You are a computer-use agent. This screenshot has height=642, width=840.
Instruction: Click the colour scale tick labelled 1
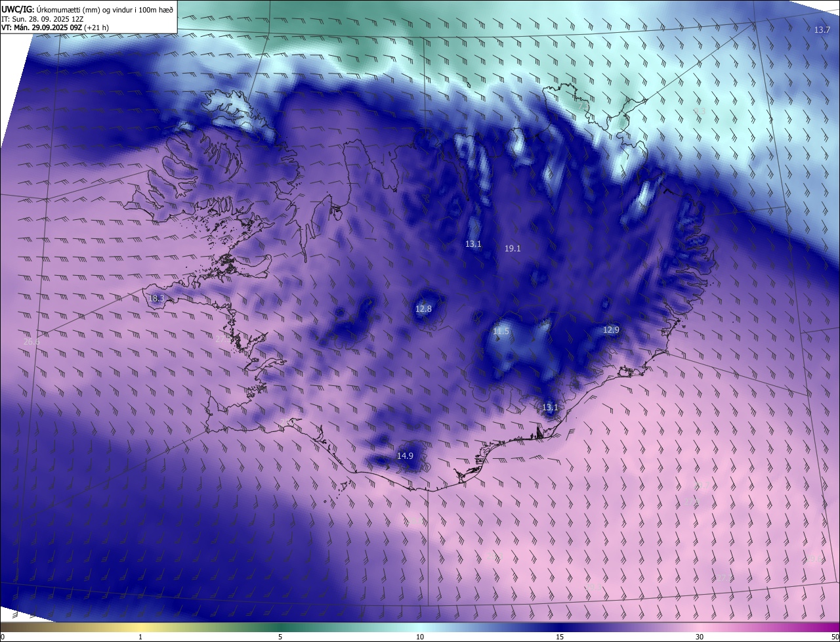click(140, 637)
